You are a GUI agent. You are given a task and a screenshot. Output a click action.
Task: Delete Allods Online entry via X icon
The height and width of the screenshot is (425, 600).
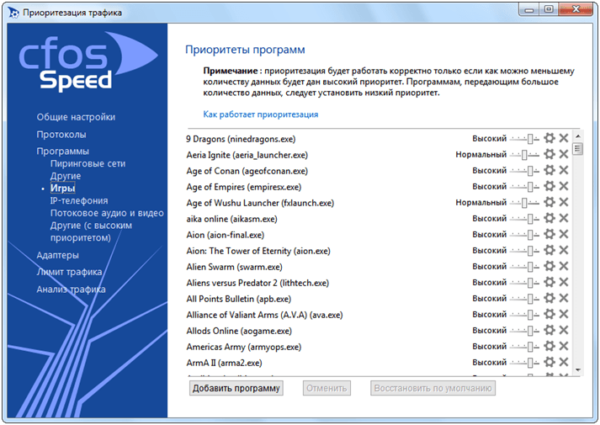[x=564, y=330]
